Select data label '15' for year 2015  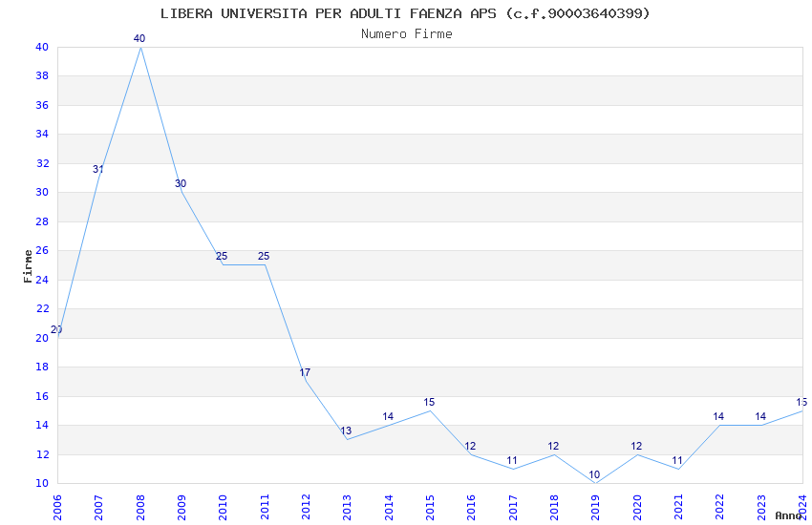click(429, 402)
